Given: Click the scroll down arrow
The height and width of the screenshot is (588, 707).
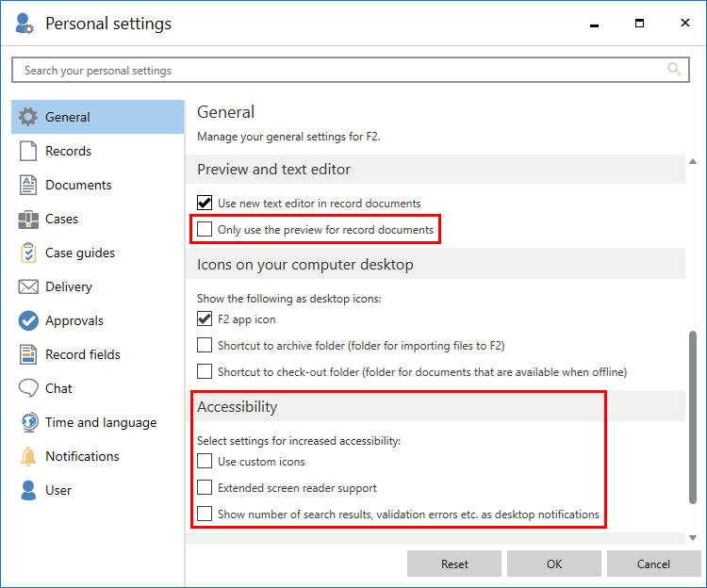Looking at the screenshot, I should pyautogui.click(x=693, y=537).
